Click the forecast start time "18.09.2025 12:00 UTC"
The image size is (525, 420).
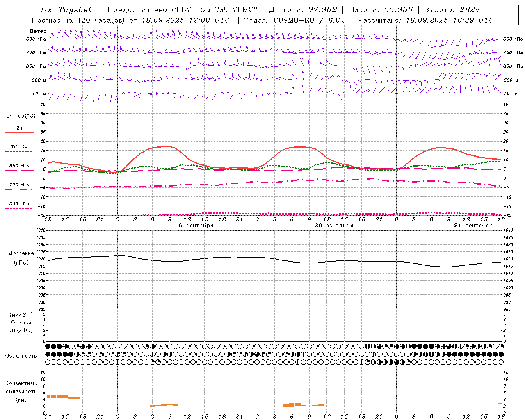[x=185, y=20]
